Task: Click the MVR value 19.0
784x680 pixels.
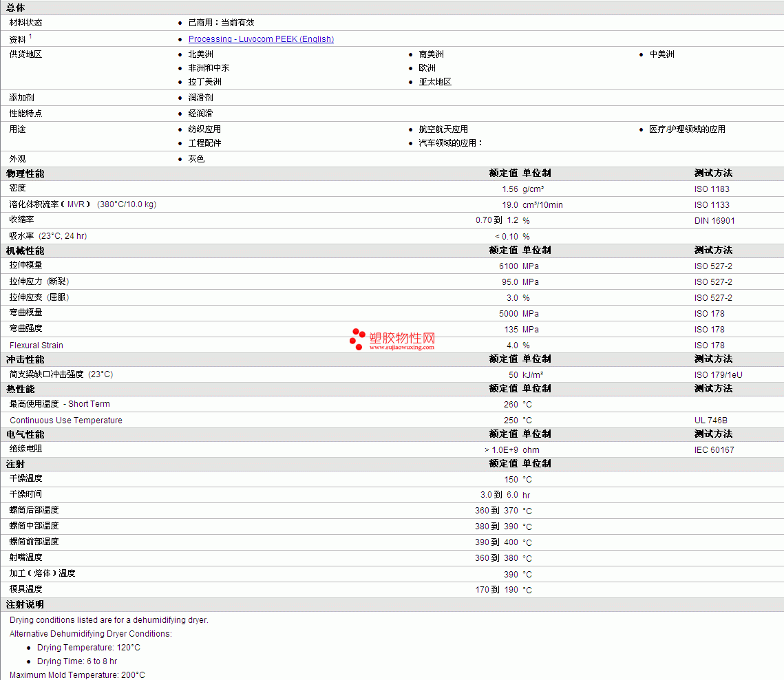Action: pyautogui.click(x=510, y=205)
